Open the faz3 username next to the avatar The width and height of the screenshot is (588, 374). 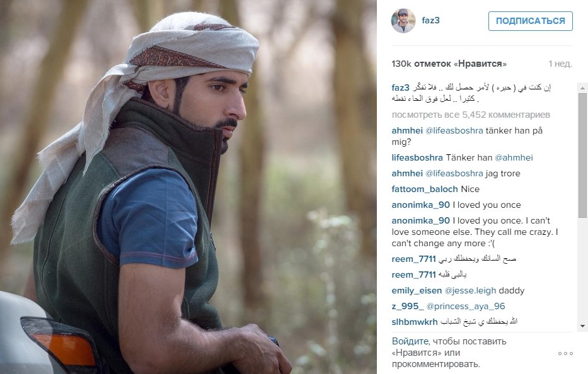(430, 21)
